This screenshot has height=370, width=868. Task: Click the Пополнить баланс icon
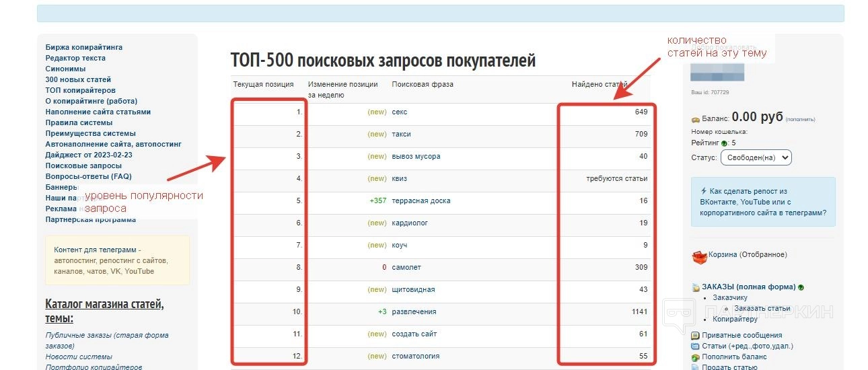(695, 357)
